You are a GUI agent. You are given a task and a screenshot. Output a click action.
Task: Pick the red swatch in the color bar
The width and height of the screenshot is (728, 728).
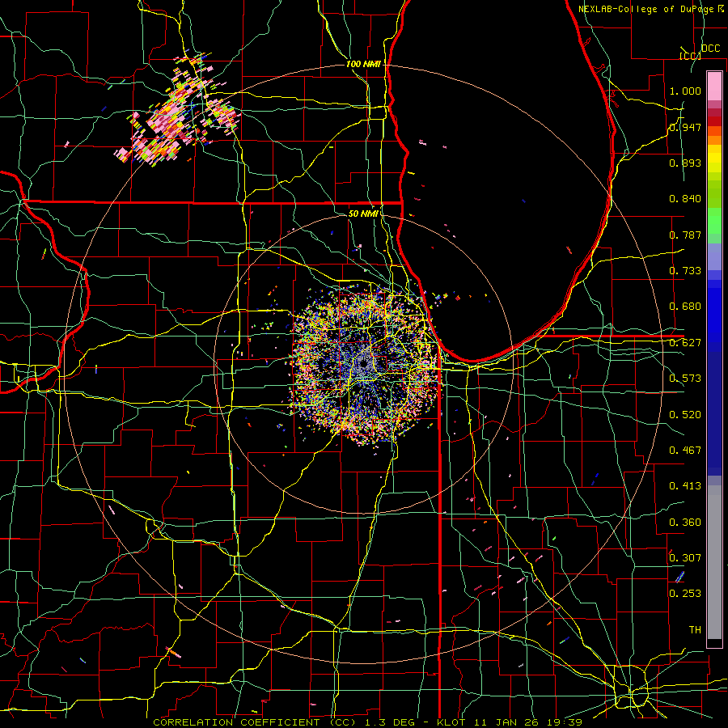(x=714, y=121)
